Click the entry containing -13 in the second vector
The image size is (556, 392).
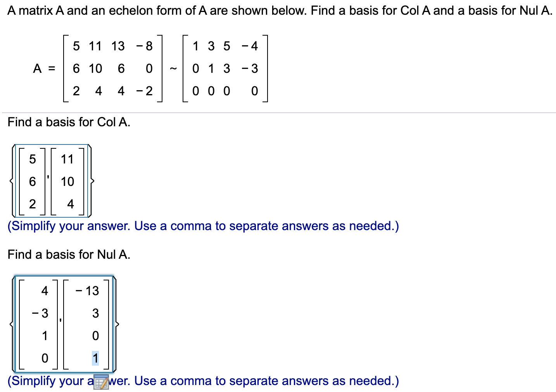(x=86, y=291)
